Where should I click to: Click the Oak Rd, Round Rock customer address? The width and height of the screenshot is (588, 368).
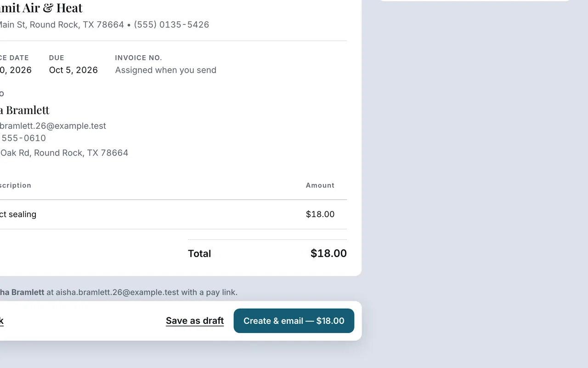tap(64, 153)
